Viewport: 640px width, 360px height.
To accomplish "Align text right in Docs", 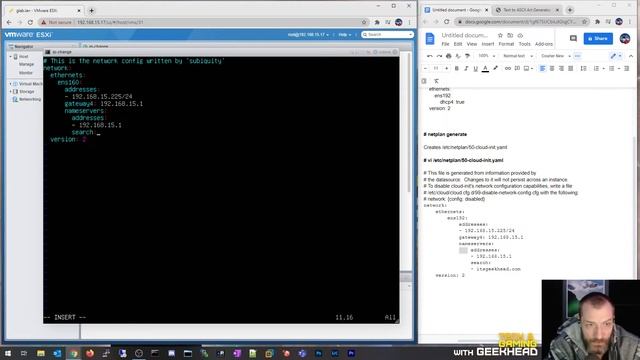I will 561,69.
